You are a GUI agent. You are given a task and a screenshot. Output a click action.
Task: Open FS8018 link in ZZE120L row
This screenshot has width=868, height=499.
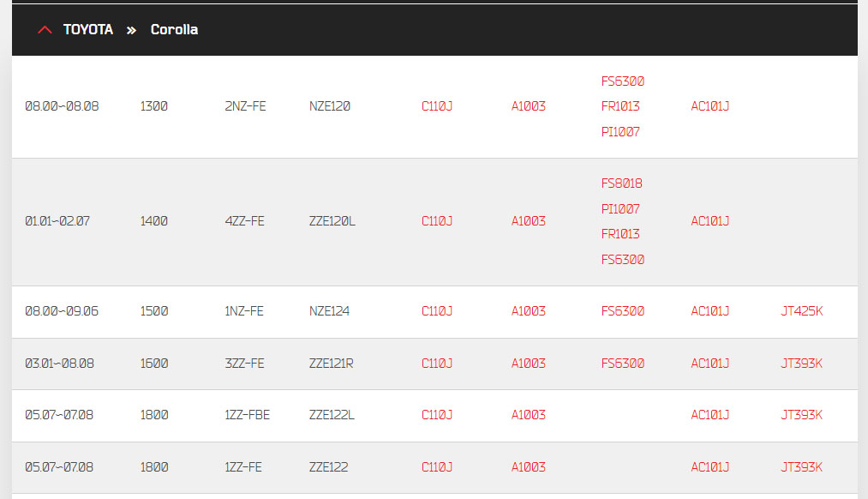(622, 183)
